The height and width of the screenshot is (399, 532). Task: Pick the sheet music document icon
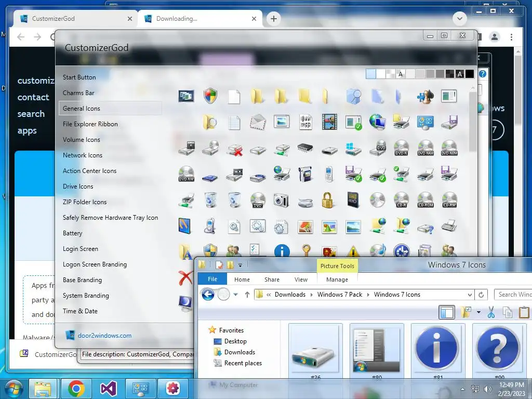coord(305,122)
